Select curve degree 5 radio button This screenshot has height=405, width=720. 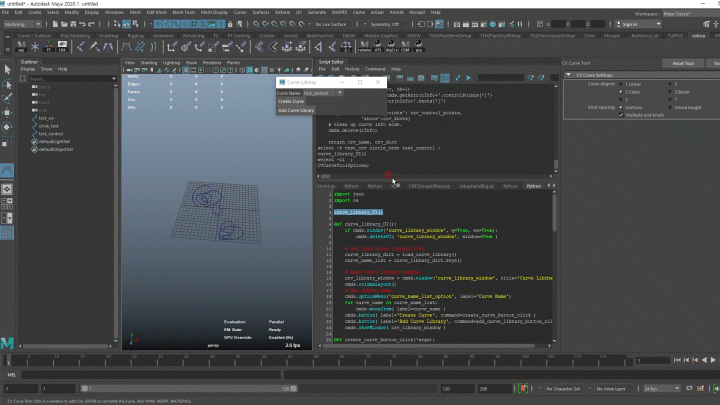pos(621,100)
